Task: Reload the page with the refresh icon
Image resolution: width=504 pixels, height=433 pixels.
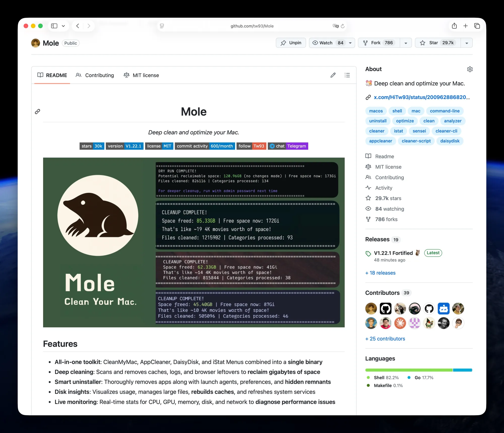Action: click(x=343, y=26)
